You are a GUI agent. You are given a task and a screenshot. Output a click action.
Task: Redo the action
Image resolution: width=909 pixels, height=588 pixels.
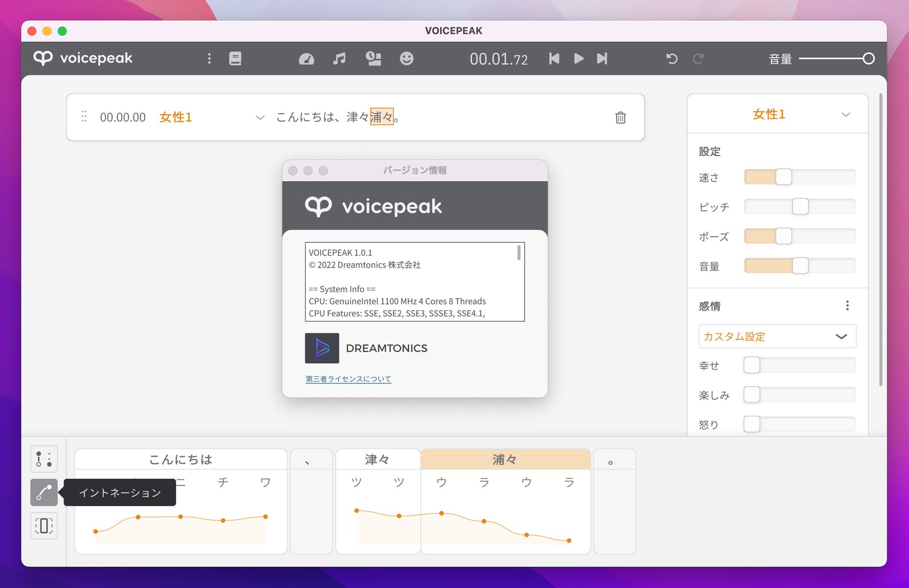(x=698, y=59)
